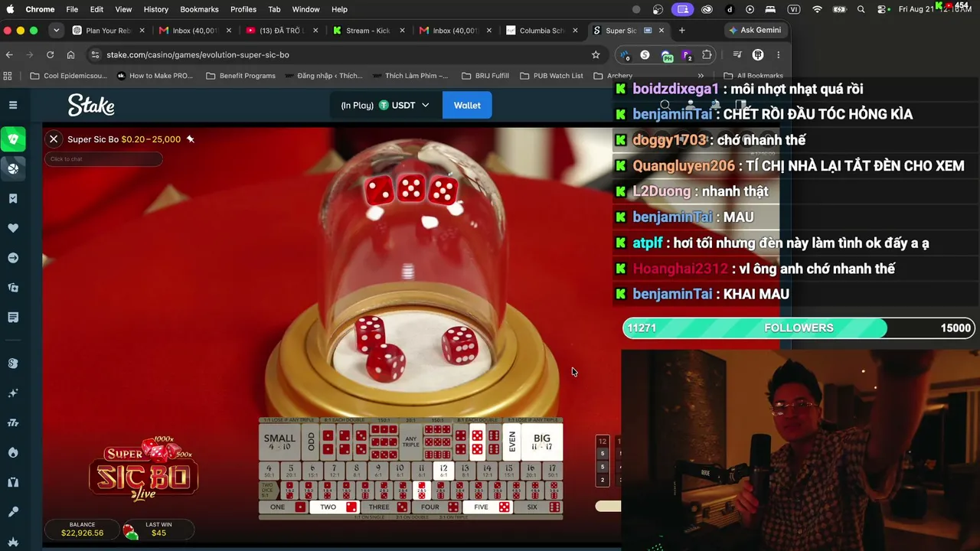The width and height of the screenshot is (980, 551).
Task: Bookmark this page with the star icon
Action: [x=596, y=55]
